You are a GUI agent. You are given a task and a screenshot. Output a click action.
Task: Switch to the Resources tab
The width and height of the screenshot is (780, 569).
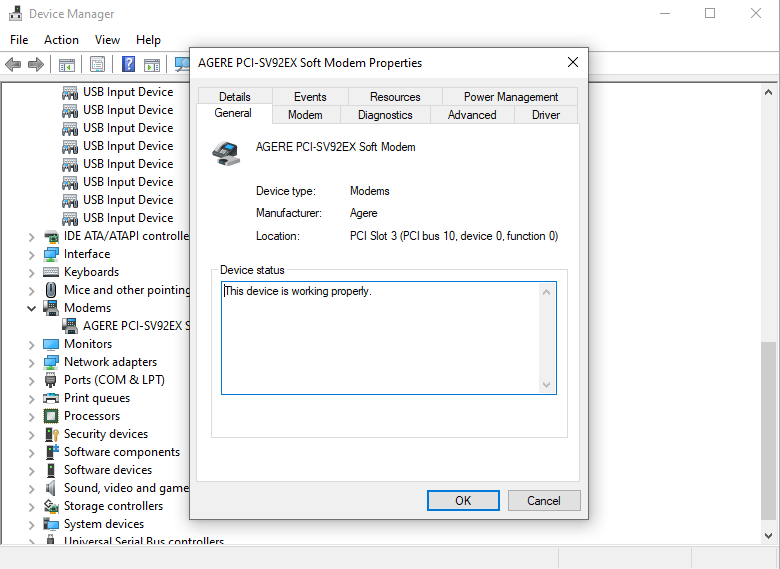click(395, 96)
